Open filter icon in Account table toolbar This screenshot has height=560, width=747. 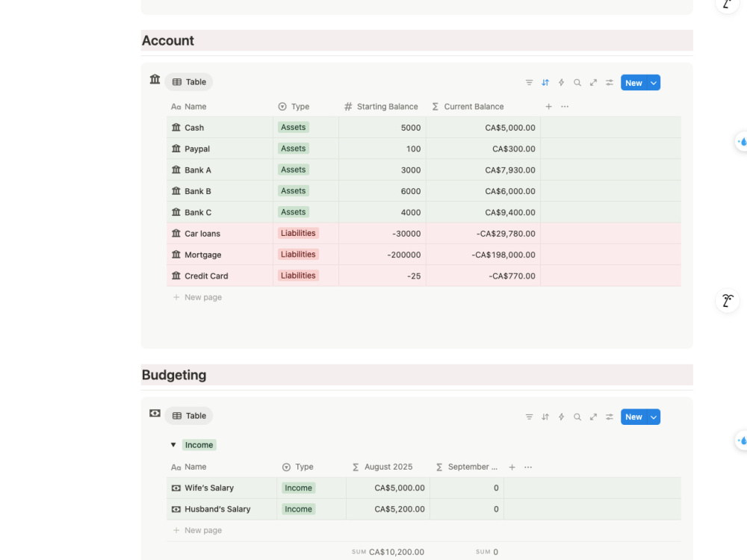529,82
